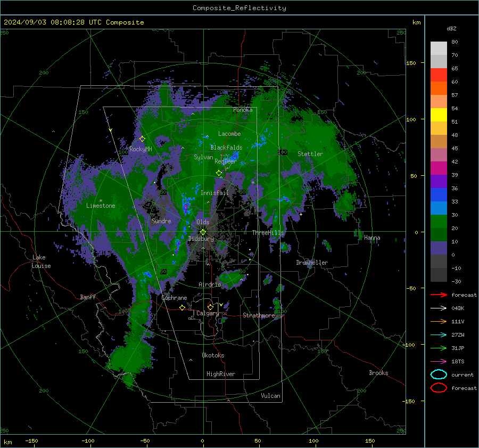
Task: Click the Hanna label
Action: tap(372, 238)
